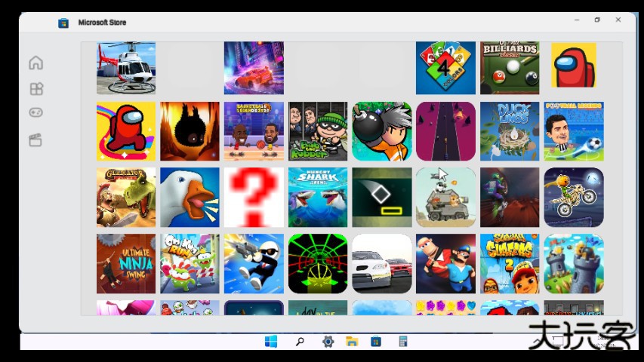Select the helicopter game thumbnail
Viewport: 644px width, 362px height.
click(x=126, y=68)
